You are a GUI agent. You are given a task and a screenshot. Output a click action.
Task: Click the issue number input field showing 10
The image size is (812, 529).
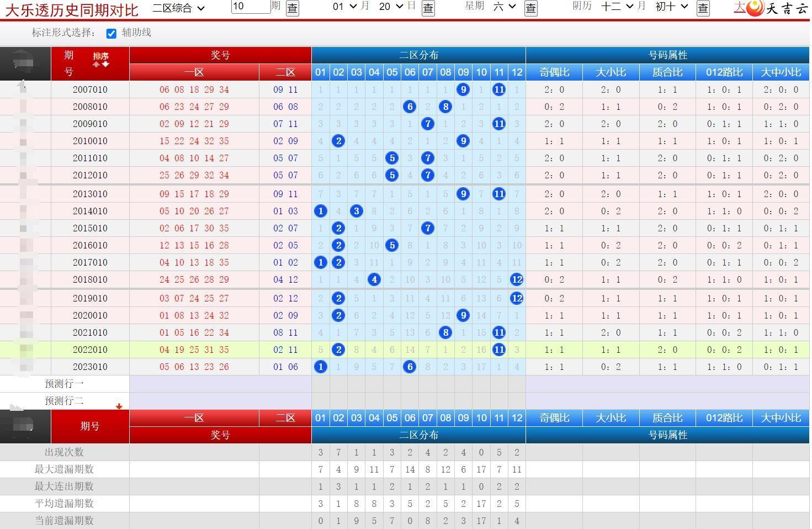(x=251, y=7)
